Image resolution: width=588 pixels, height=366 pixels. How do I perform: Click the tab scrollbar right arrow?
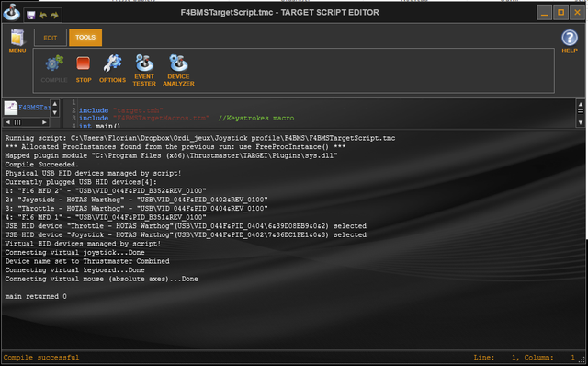pos(44,122)
